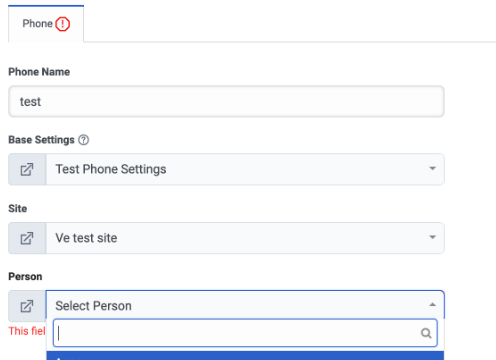The height and width of the screenshot is (360, 496).
Task: Select the Phone tab
Action: coord(46,24)
